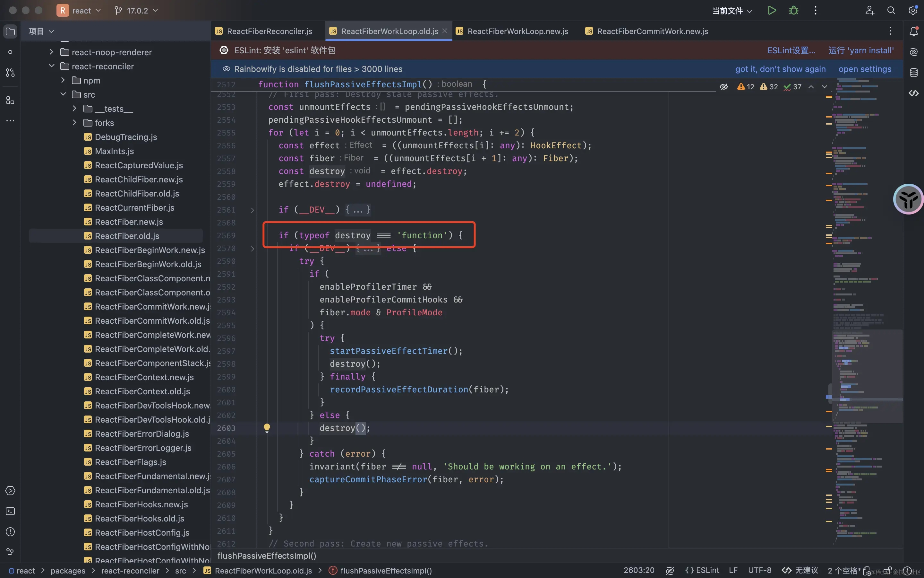Viewport: 924px width, 578px height.
Task: Open the Pull Requests tool window icon
Action: click(10, 72)
